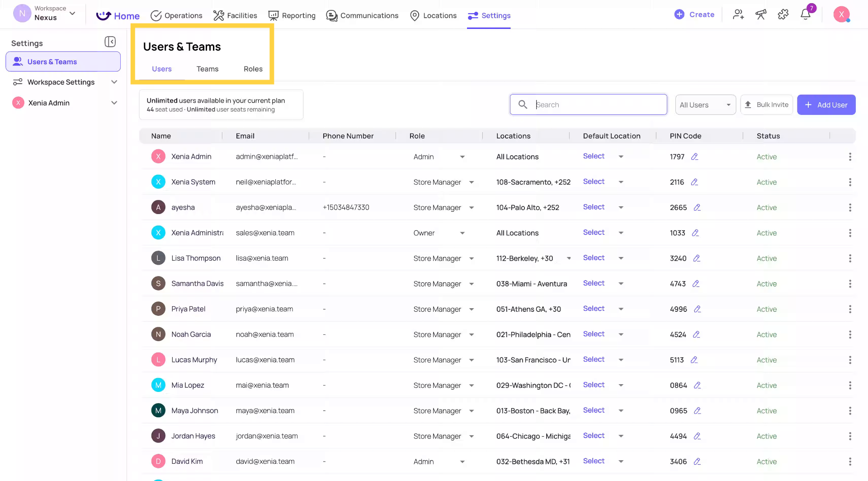Viewport: 868px width, 481px height.
Task: Select default location for David Kim
Action: point(603,461)
